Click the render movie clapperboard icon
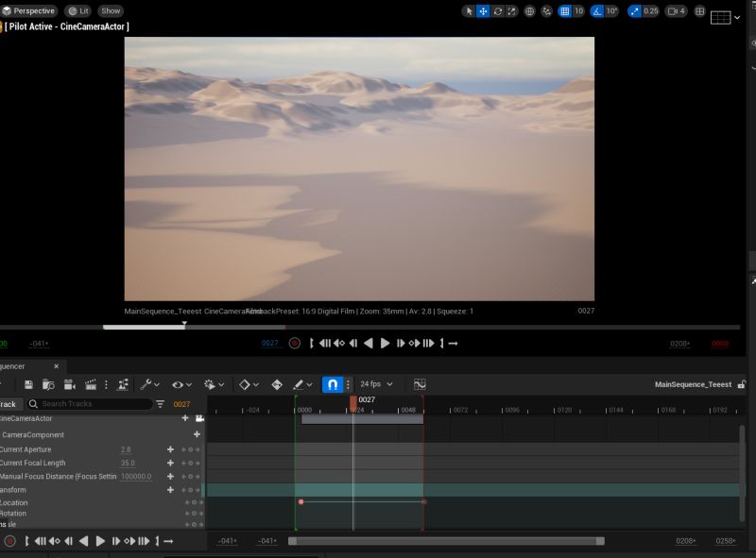The width and height of the screenshot is (756, 558). [91, 384]
